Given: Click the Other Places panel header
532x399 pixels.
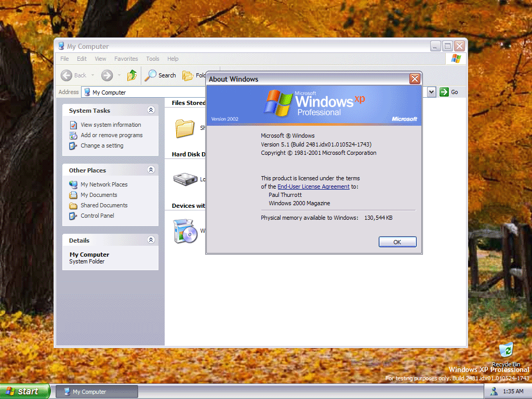Looking at the screenshot, I should coord(110,170).
